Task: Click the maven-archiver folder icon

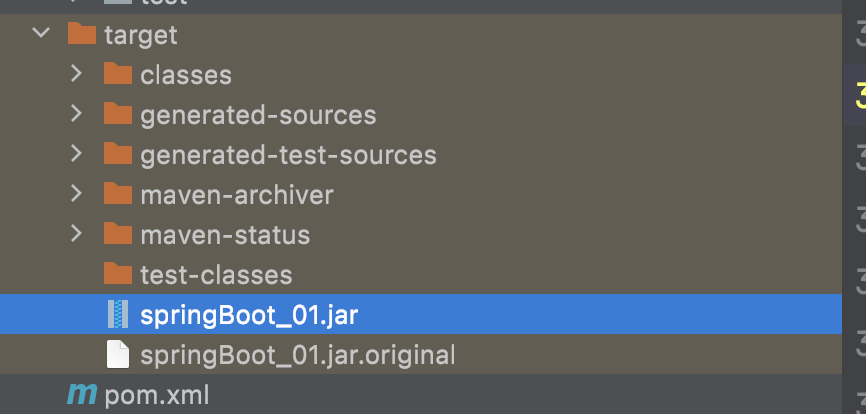Action: [x=118, y=194]
